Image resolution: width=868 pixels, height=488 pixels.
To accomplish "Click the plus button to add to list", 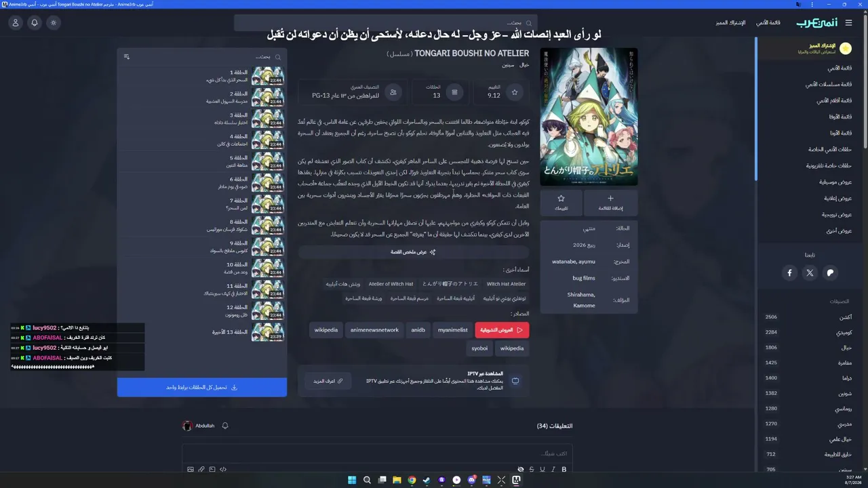I will point(610,203).
